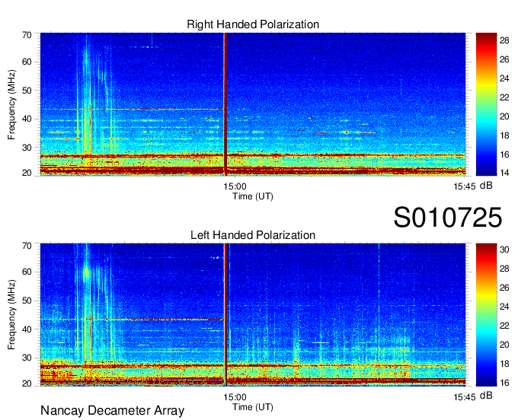
Task: Click the '40' frequency tick on the top plot
Action: (27, 119)
